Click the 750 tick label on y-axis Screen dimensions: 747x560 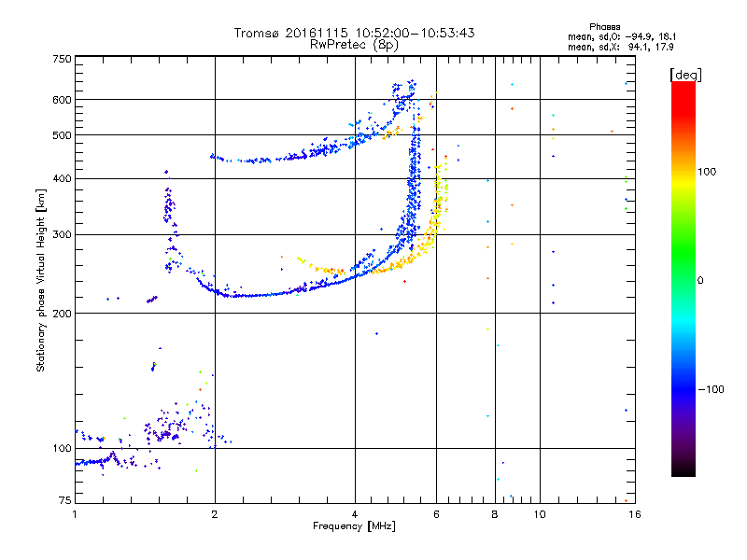63,59
